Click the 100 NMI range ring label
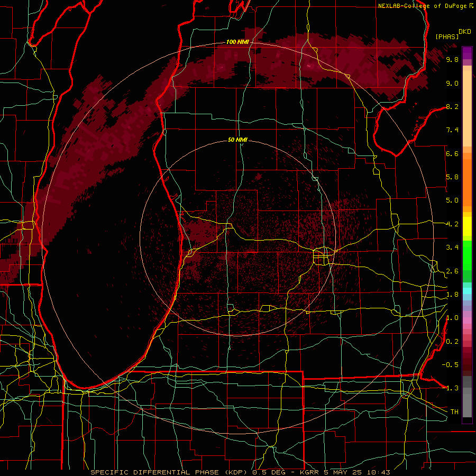The width and height of the screenshot is (476, 476). coord(237,42)
